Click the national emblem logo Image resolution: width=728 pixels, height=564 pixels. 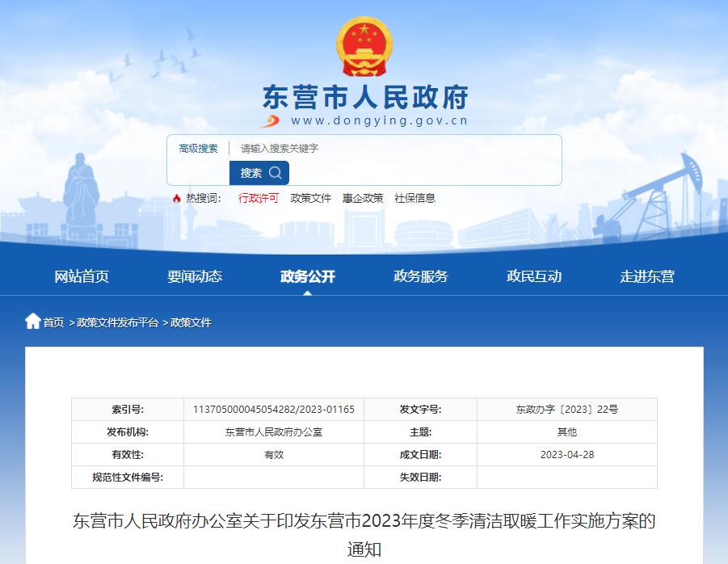pyautogui.click(x=364, y=47)
